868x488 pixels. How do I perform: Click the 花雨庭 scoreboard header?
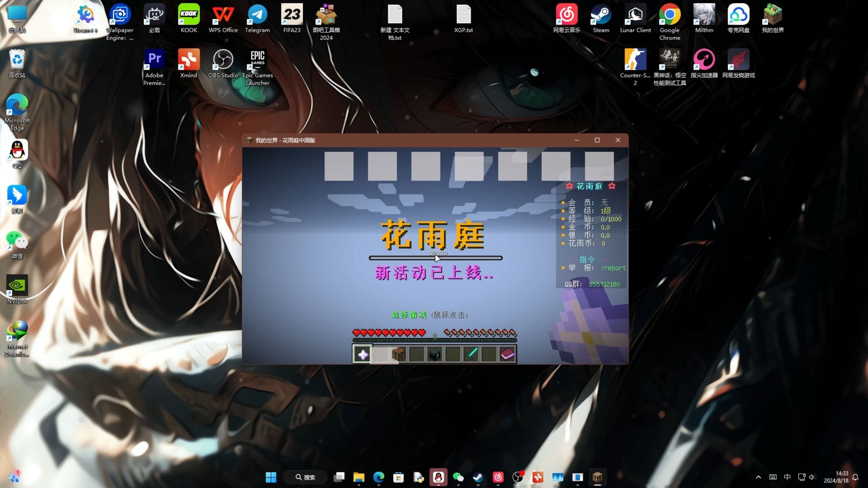(x=590, y=186)
